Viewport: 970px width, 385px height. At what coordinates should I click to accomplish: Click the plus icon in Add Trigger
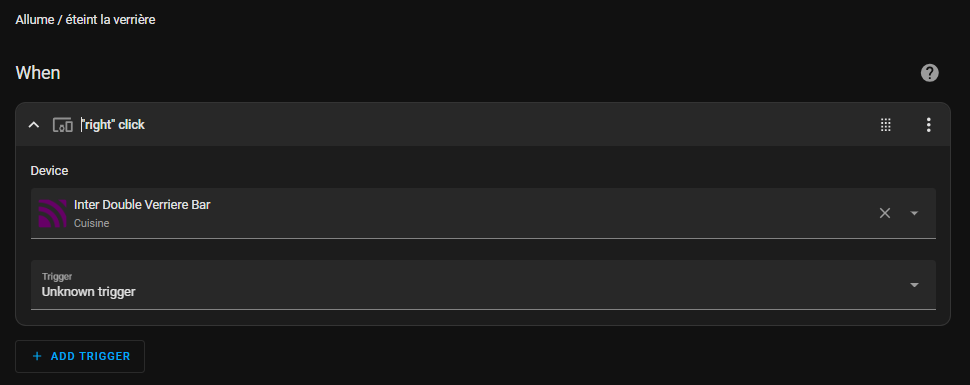[x=37, y=357]
